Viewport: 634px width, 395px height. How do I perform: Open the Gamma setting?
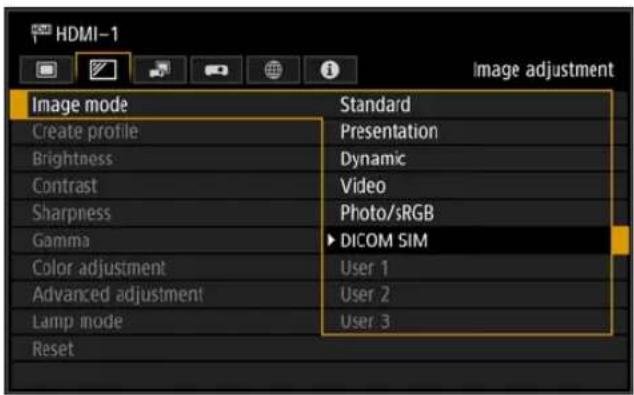(166, 241)
